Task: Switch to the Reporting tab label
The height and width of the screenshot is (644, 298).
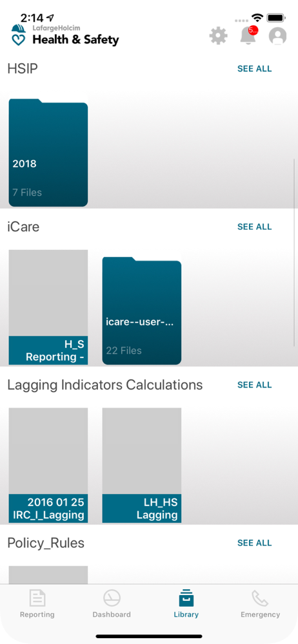Action: click(x=37, y=615)
